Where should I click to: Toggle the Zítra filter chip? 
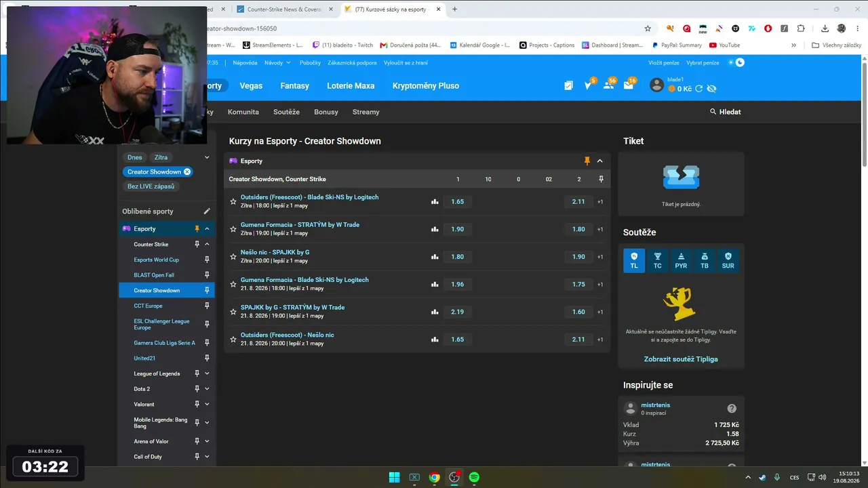pyautogui.click(x=161, y=157)
